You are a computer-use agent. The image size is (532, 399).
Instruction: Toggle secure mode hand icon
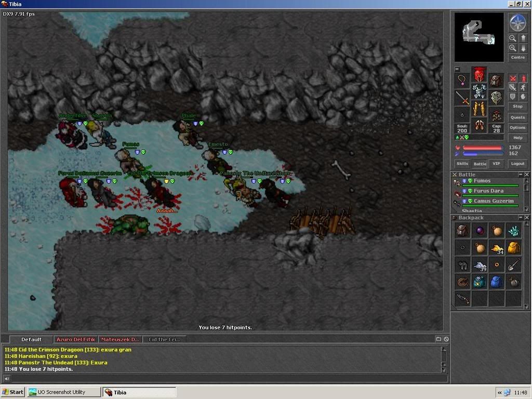(523, 96)
